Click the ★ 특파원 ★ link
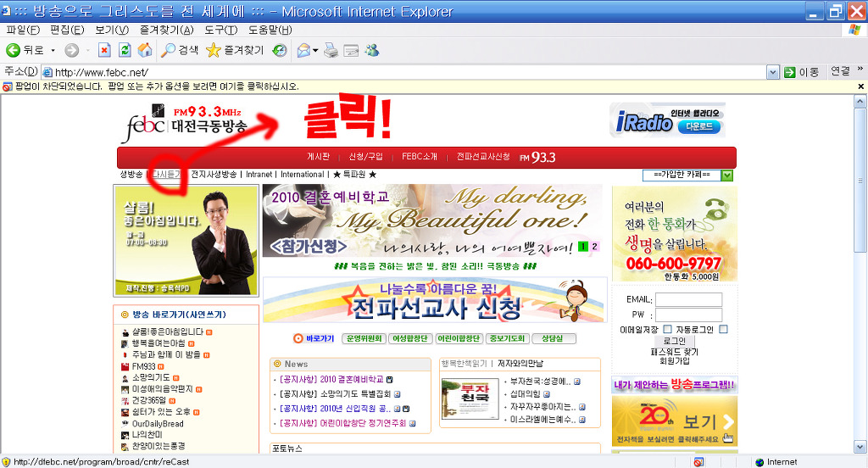 point(354,175)
